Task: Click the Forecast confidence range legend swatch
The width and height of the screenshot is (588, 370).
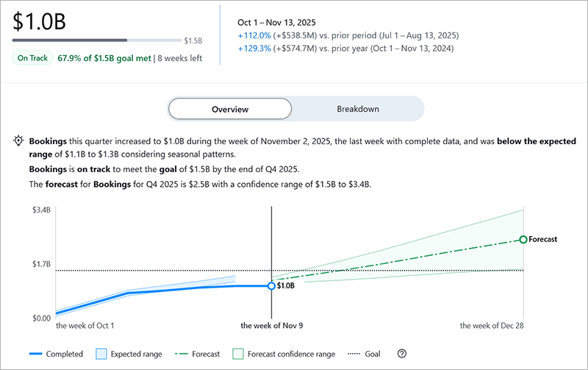Action: click(237, 354)
